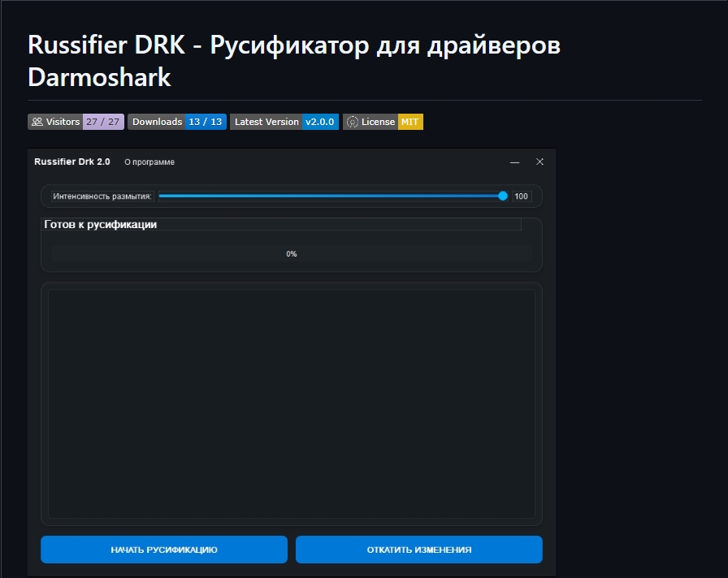Viewport: 728px width, 578px height.
Task: Open the Latest Version v2.0.0 badge
Action: click(x=284, y=122)
